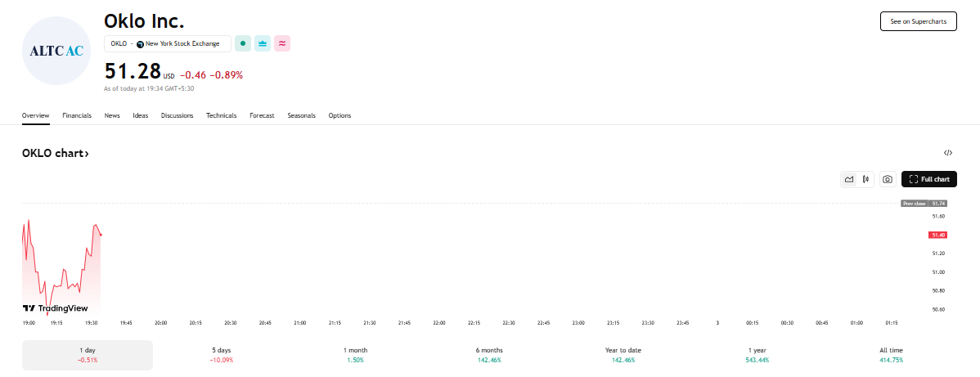Select the 1 year range
The image size is (980, 377).
757,355
